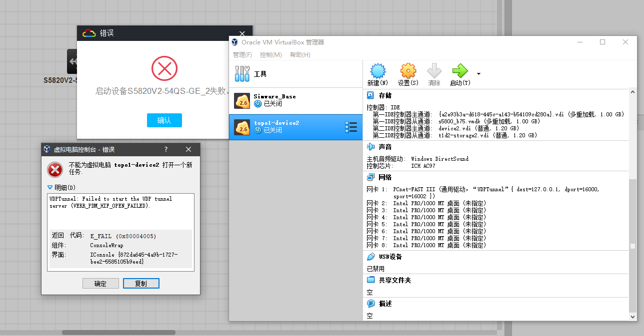Click the 控制器: IDE line
Image resolution: width=644 pixels, height=336 pixels.
[x=383, y=107]
